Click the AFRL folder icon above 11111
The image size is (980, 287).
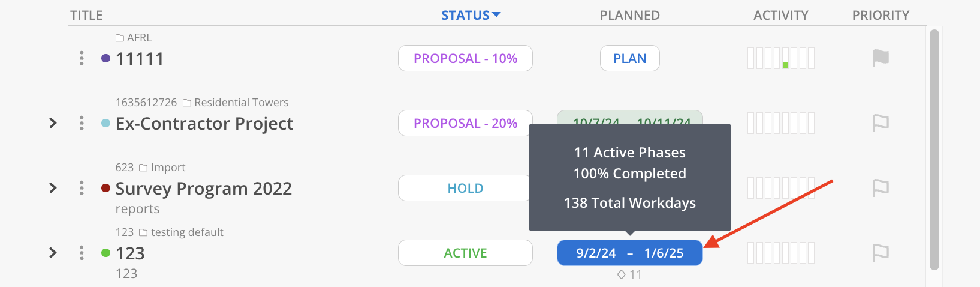pyautogui.click(x=120, y=38)
